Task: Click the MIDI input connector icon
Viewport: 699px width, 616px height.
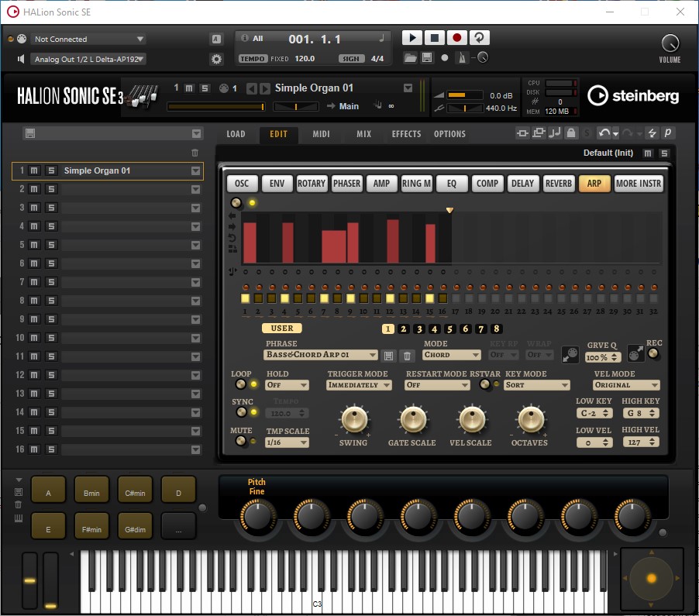Action: 22,39
